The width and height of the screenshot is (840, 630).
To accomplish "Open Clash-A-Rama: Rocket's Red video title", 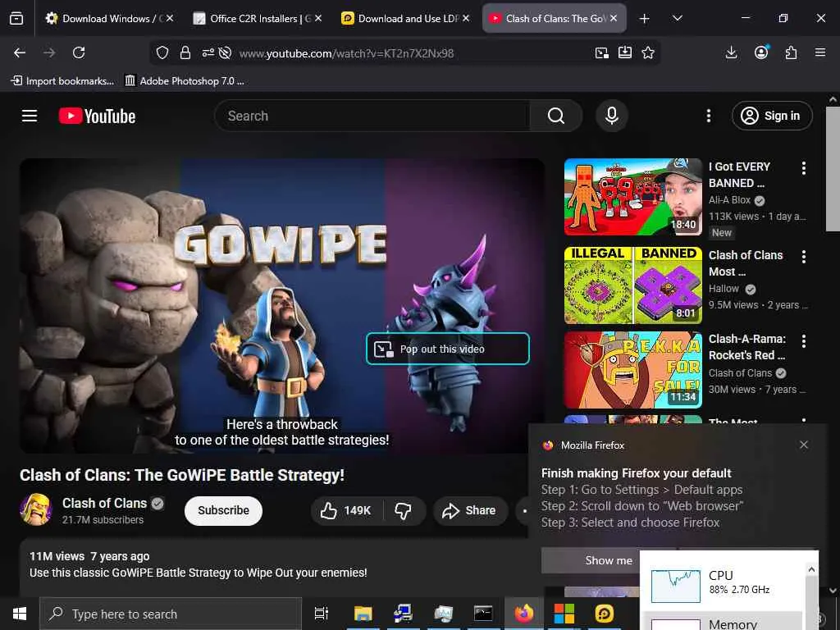I will pos(746,347).
